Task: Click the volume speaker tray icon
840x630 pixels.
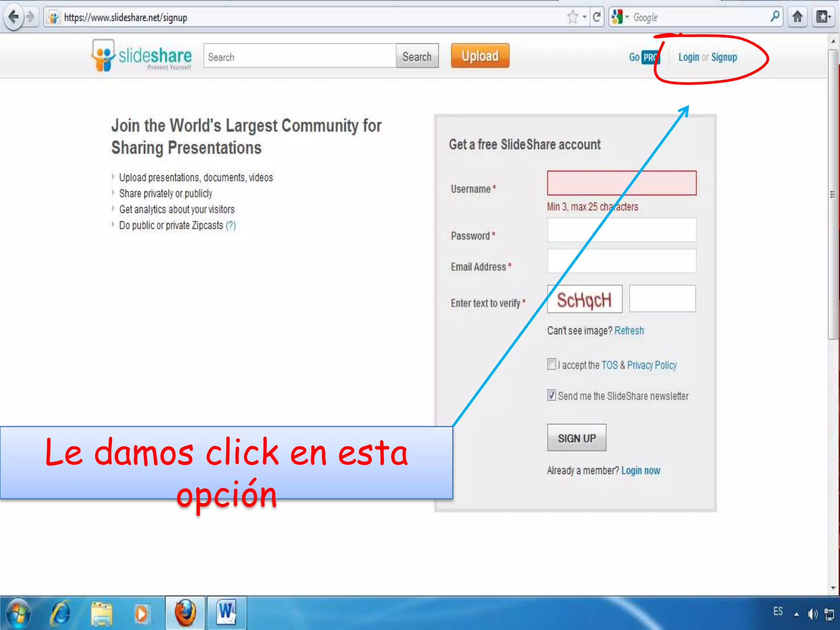Action: coord(813,614)
